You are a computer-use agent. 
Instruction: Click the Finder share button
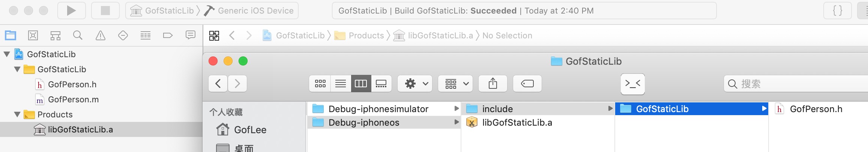[493, 84]
